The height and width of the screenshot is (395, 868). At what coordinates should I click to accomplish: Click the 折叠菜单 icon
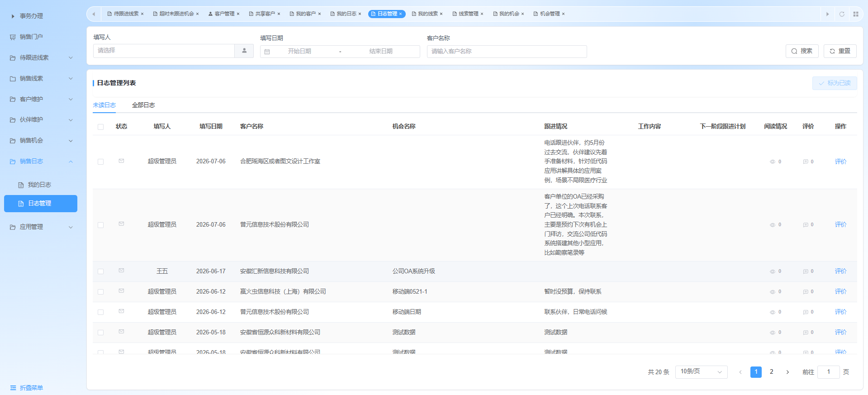pyautogui.click(x=13, y=388)
